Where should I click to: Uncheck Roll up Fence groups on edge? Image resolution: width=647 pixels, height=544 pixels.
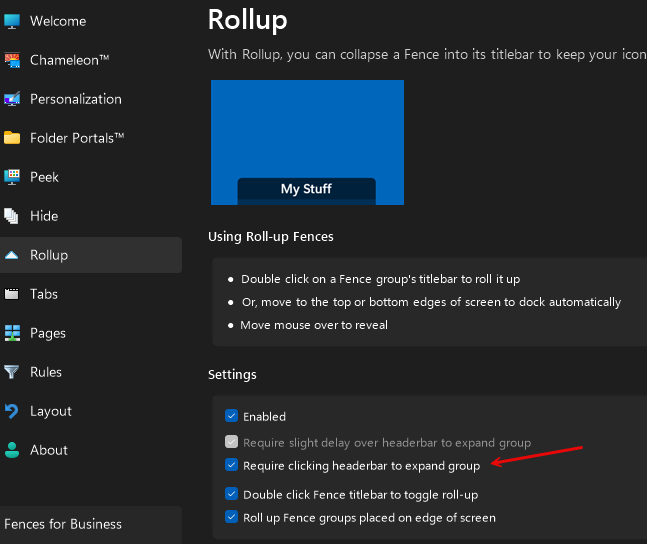click(232, 517)
